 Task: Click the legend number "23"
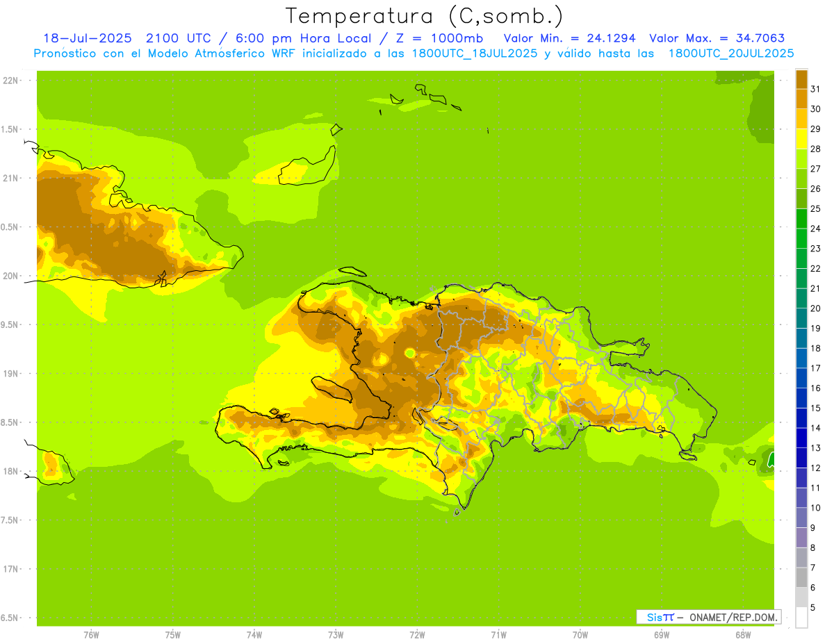pyautogui.click(x=815, y=249)
